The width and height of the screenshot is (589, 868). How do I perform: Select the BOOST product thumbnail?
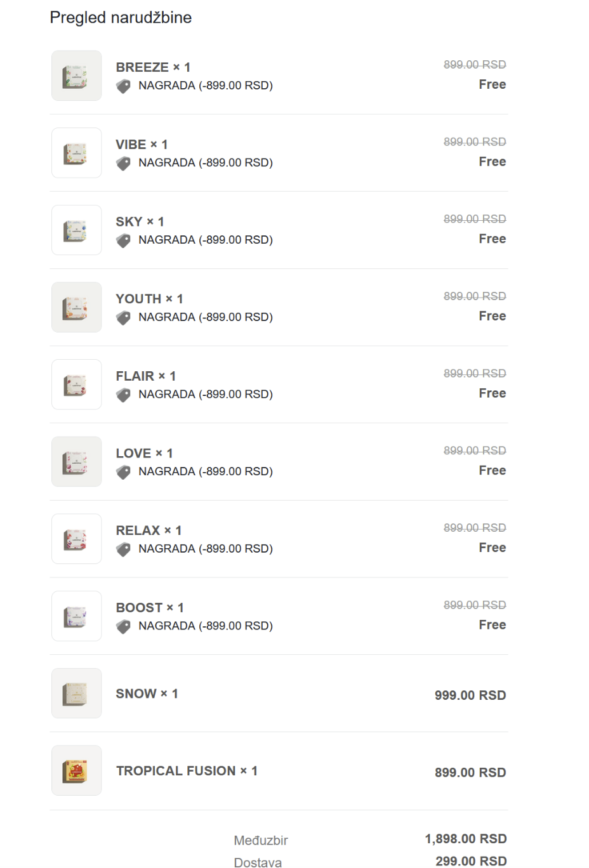click(x=77, y=616)
